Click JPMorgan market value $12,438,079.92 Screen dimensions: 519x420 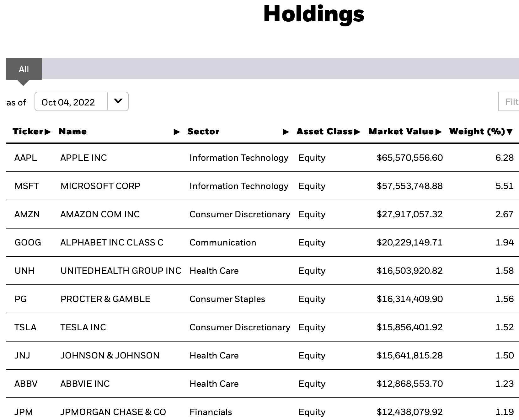tap(410, 412)
